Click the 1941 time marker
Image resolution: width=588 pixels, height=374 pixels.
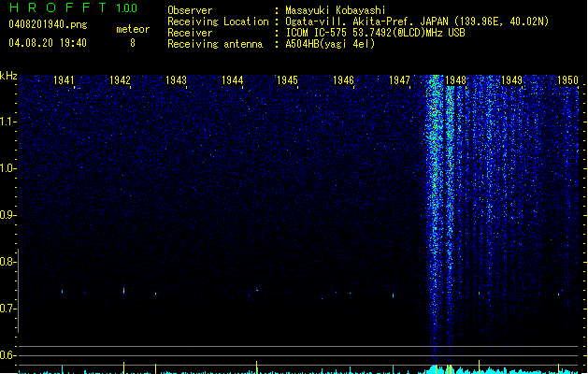(x=64, y=80)
